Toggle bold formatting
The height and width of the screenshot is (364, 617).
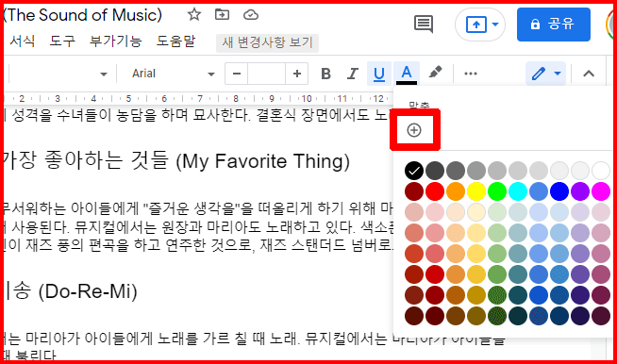325,74
